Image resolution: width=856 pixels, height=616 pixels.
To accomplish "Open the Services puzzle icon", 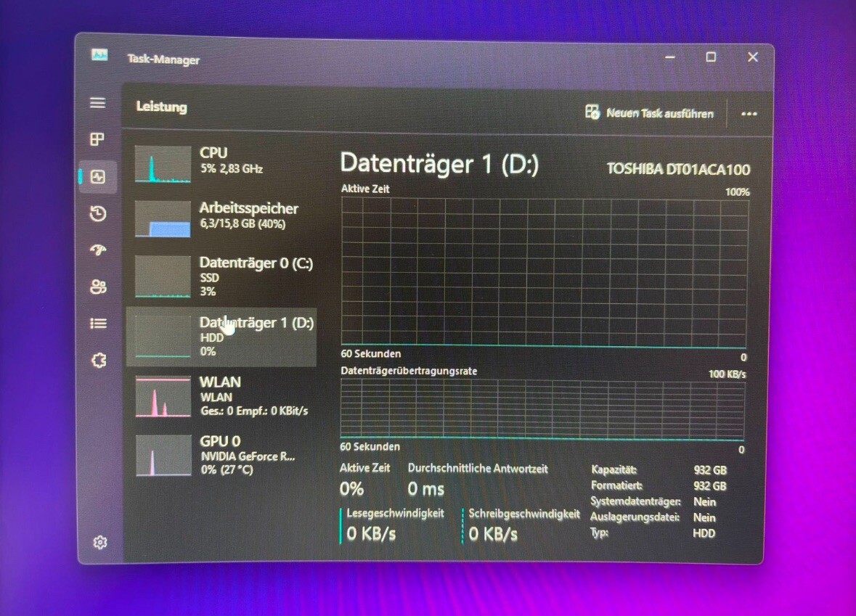I will [98, 360].
